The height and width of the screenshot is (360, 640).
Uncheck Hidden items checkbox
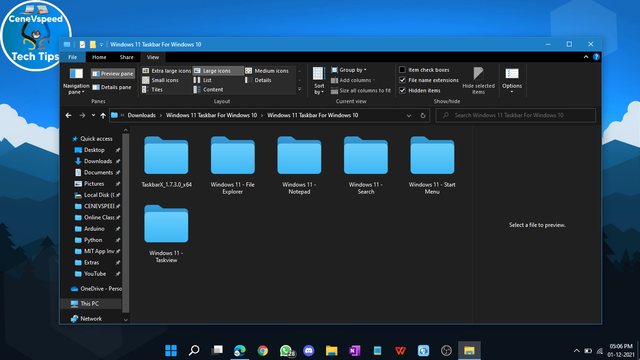click(x=402, y=91)
